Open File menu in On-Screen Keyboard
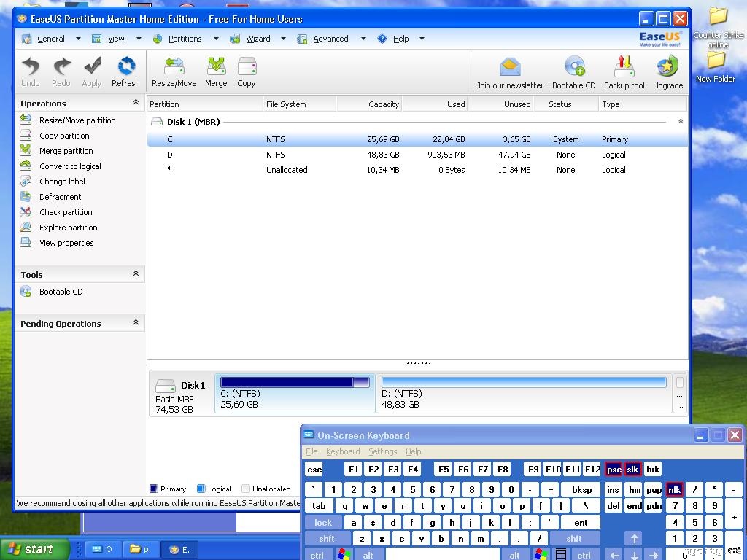The width and height of the screenshot is (747, 560). tap(311, 451)
